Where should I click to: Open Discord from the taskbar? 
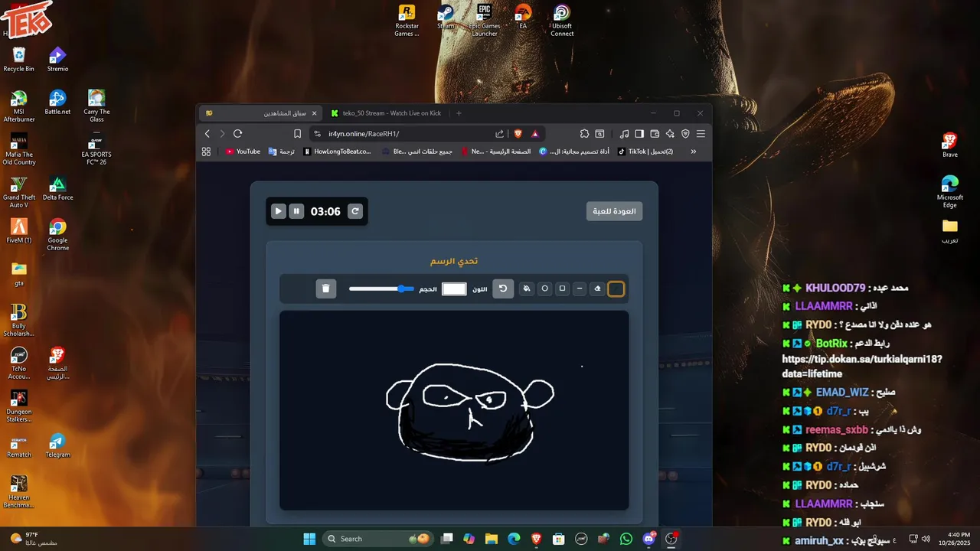click(649, 539)
